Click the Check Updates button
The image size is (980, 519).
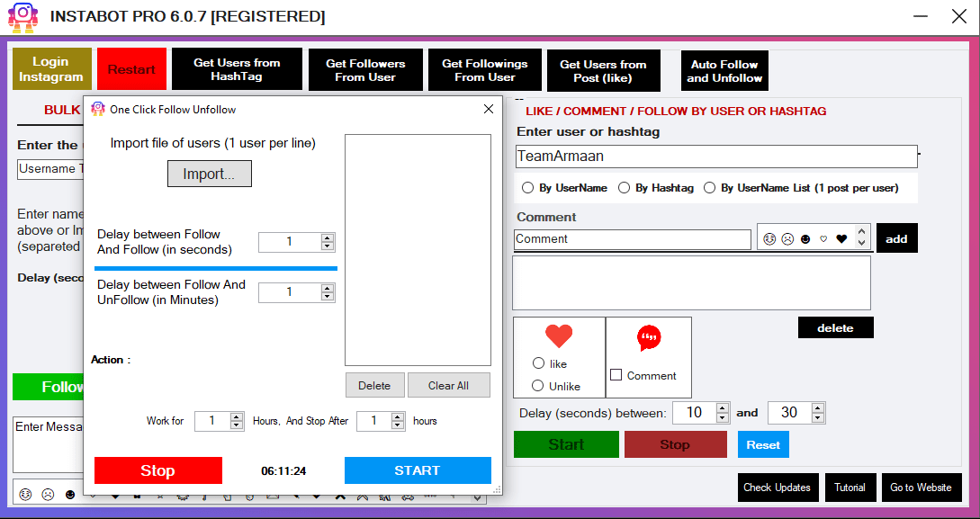point(777,488)
